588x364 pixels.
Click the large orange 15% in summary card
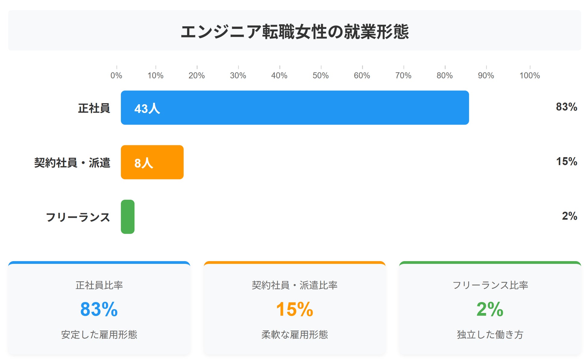point(295,309)
